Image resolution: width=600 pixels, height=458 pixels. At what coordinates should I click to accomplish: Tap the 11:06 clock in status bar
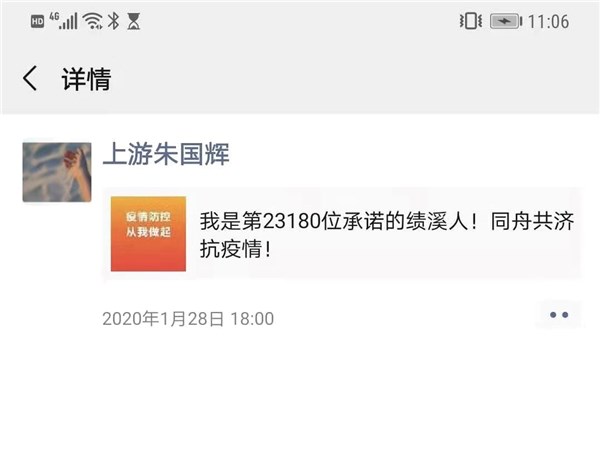548,21
